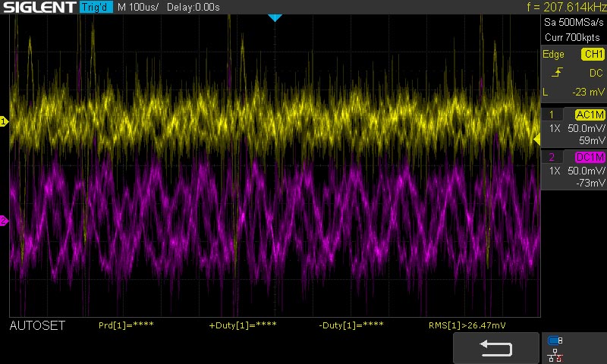607x364 pixels.
Task: Toggle channel 1 AC1M coupling label
Action: pyautogui.click(x=590, y=115)
